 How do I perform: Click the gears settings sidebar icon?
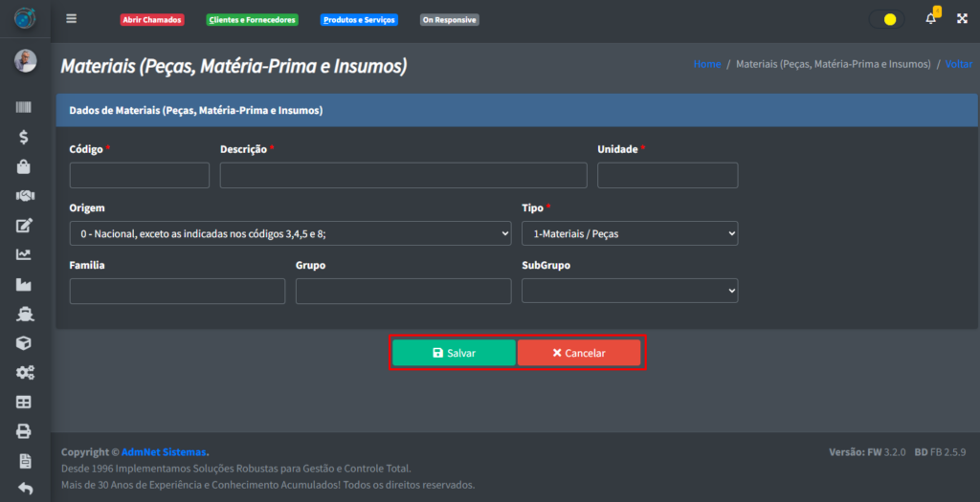pyautogui.click(x=24, y=373)
